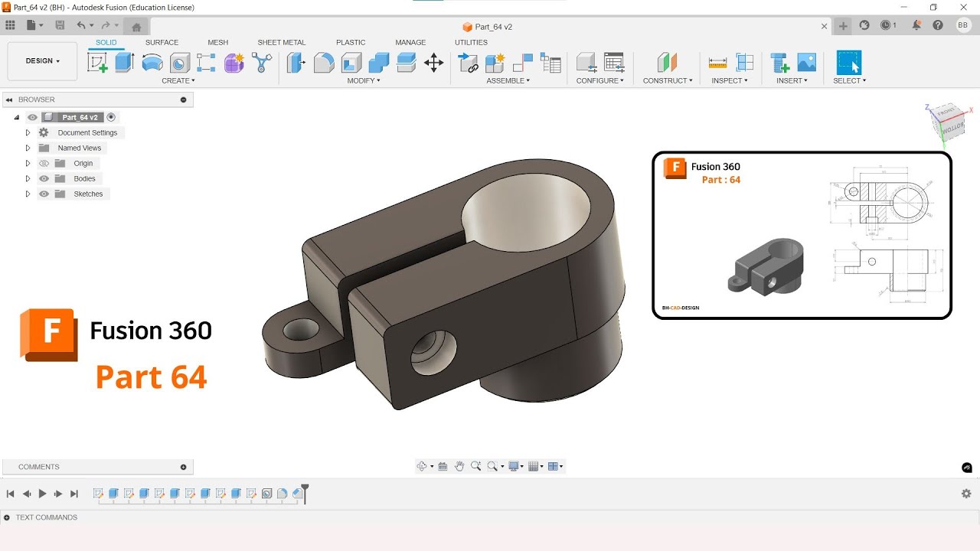Screen dimensions: 980x551
Task: Select the Fillet tool
Action: point(324,62)
